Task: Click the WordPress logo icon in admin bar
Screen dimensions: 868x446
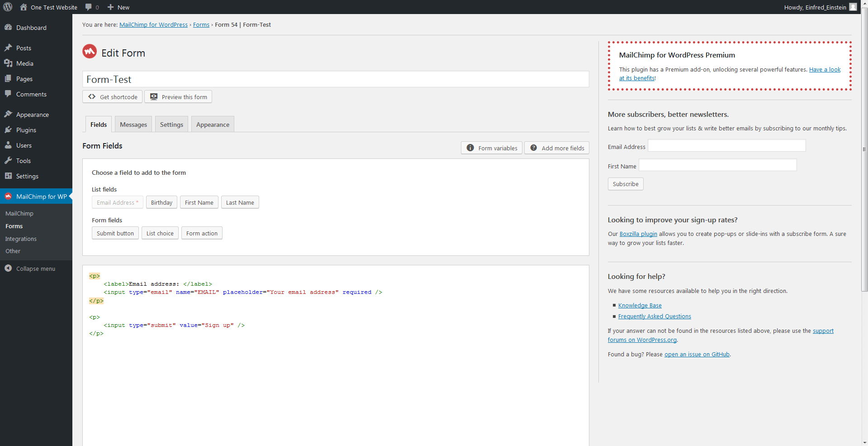Action: pos(8,7)
